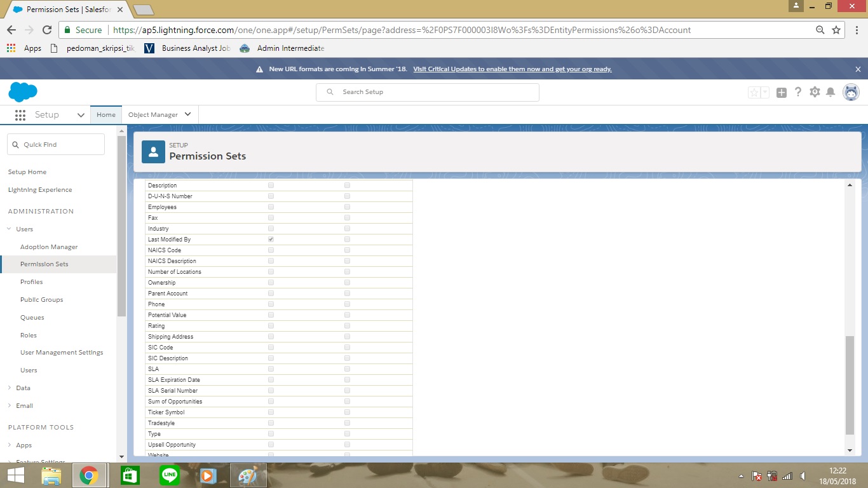
Task: Open the Setup gear menu
Action: click(x=815, y=92)
